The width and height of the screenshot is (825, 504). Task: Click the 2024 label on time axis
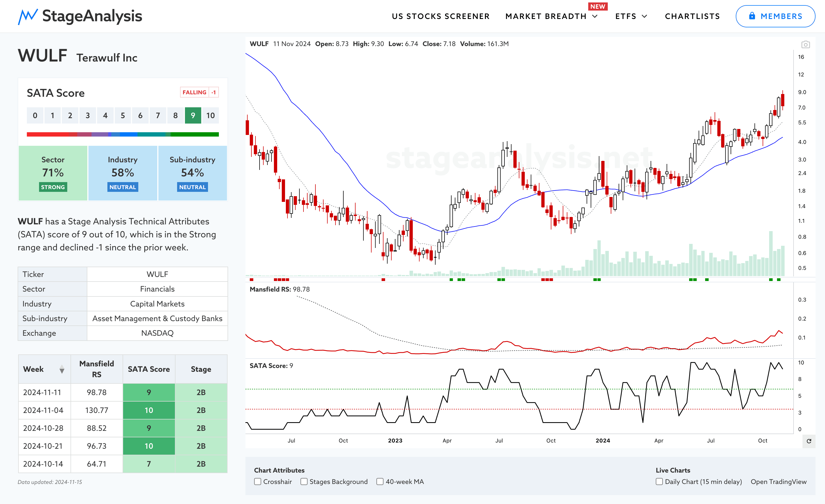(603, 441)
